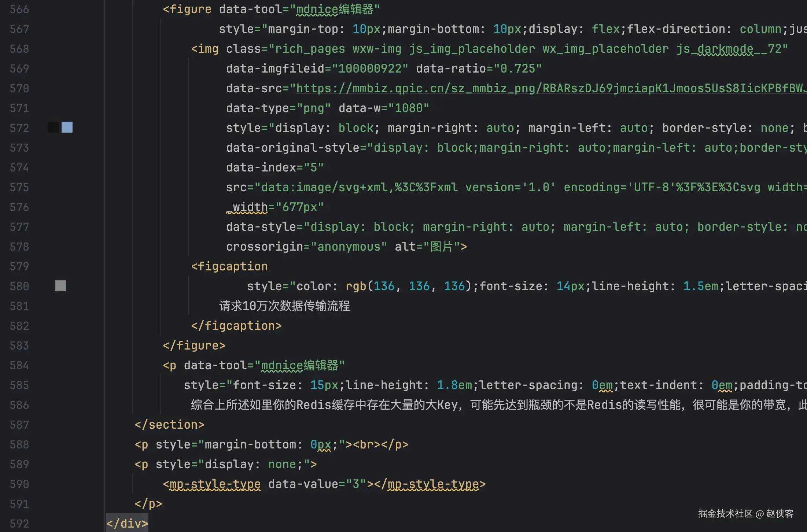807x532 pixels.
Task: Click the Redis paragraph text on line 586
Action: [498, 405]
